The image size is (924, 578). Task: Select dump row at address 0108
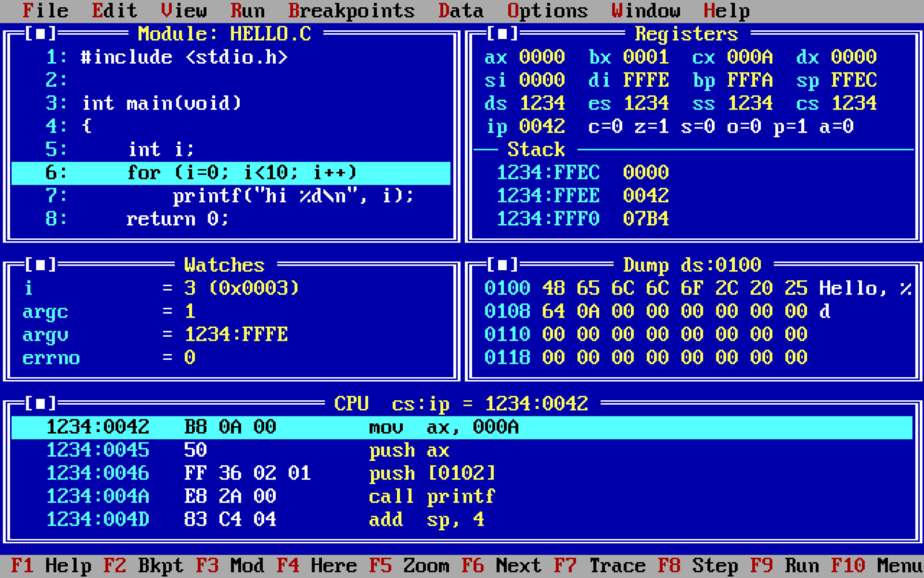click(x=693, y=312)
